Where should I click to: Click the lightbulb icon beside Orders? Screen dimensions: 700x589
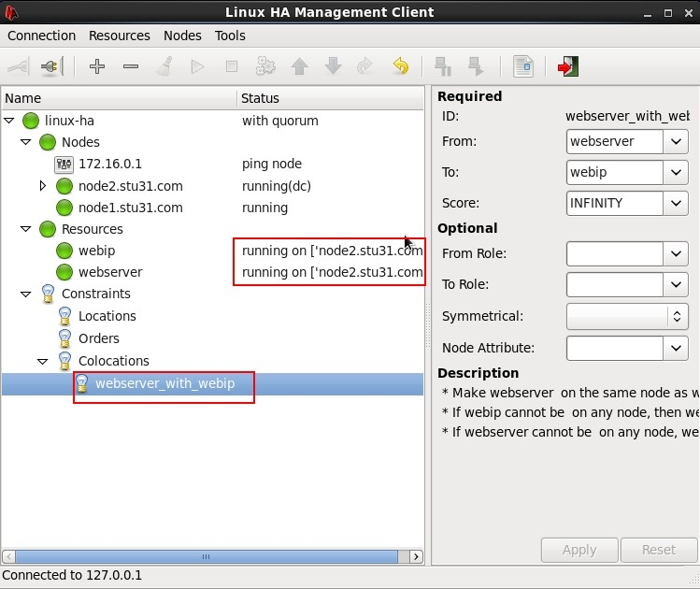[x=64, y=338]
